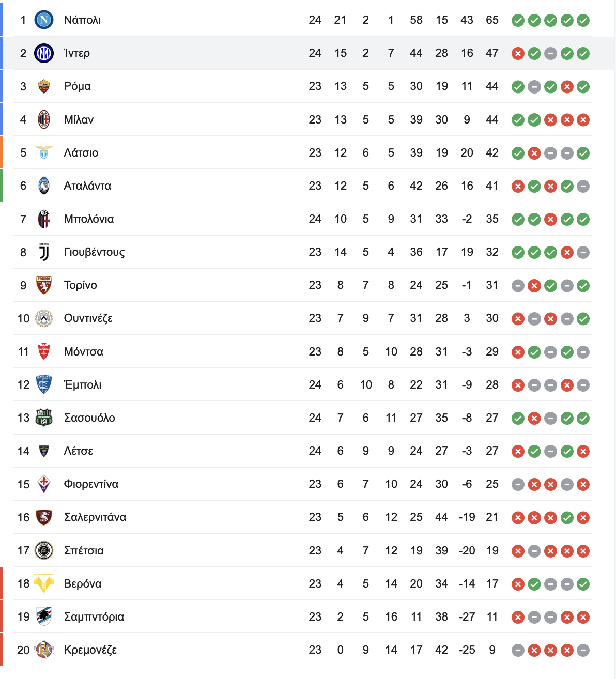Click Inter's first red loss indicator
This screenshot has width=616, height=679.
[x=518, y=53]
